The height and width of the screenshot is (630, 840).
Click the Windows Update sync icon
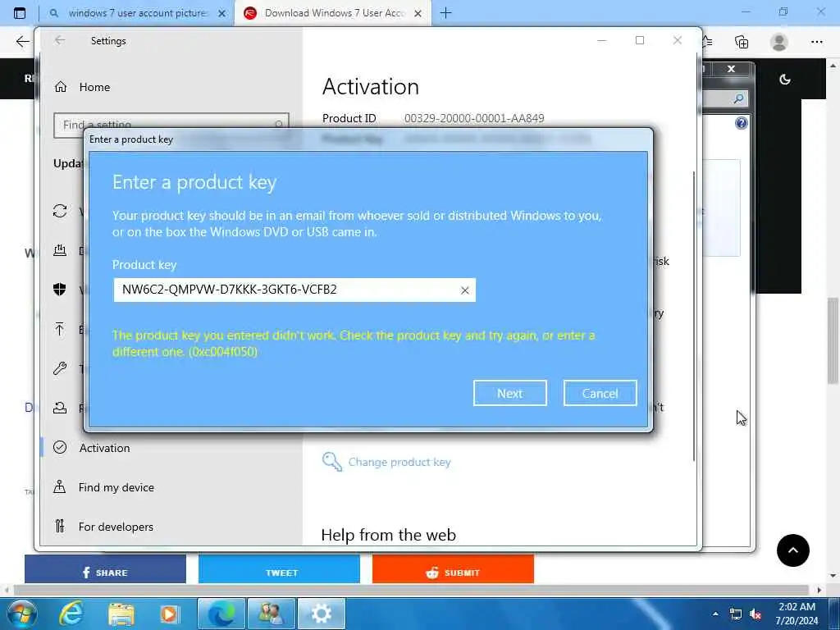click(60, 211)
